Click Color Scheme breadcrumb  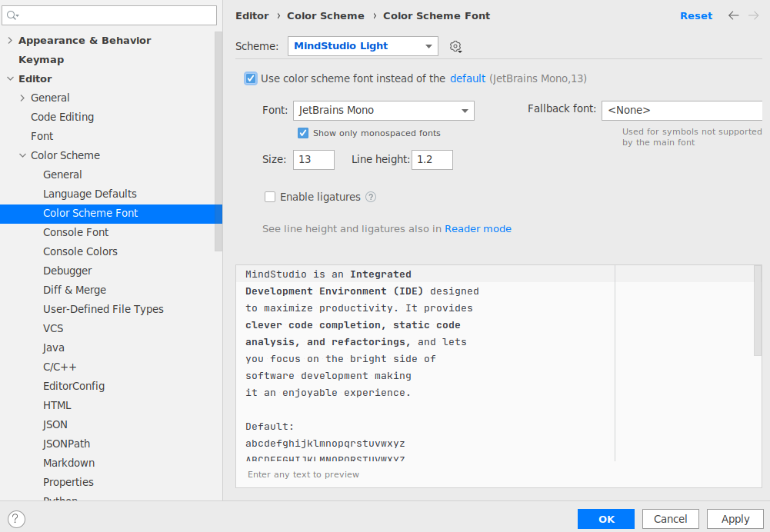point(325,15)
